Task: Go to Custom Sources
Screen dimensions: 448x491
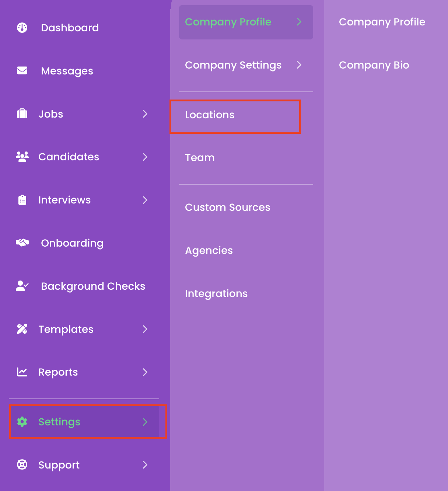Action: point(228,207)
